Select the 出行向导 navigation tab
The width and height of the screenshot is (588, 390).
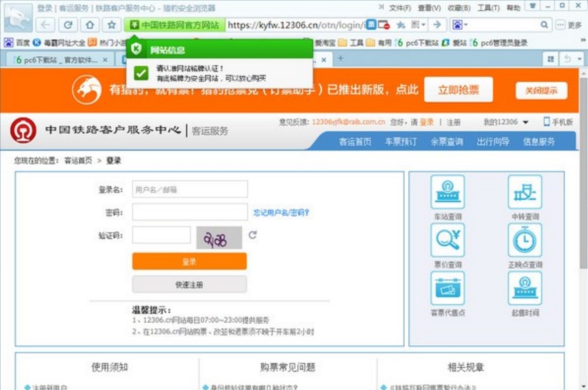pyautogui.click(x=493, y=141)
